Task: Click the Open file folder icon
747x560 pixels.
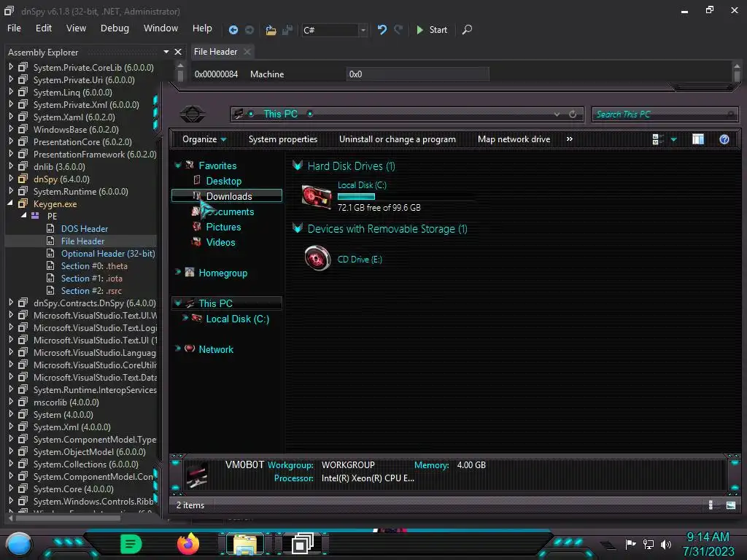Action: [x=271, y=30]
